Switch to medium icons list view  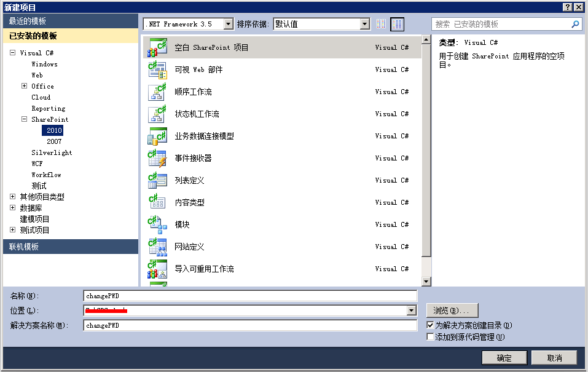tap(397, 24)
